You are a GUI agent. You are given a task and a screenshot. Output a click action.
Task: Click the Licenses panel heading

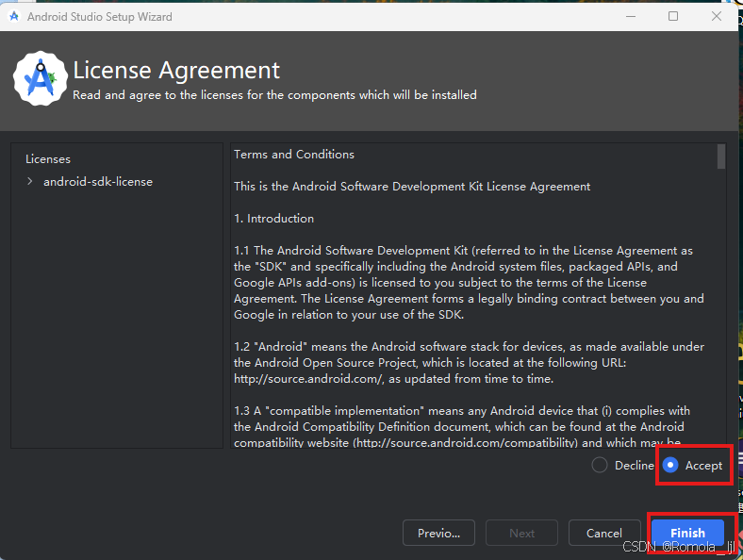coord(48,159)
